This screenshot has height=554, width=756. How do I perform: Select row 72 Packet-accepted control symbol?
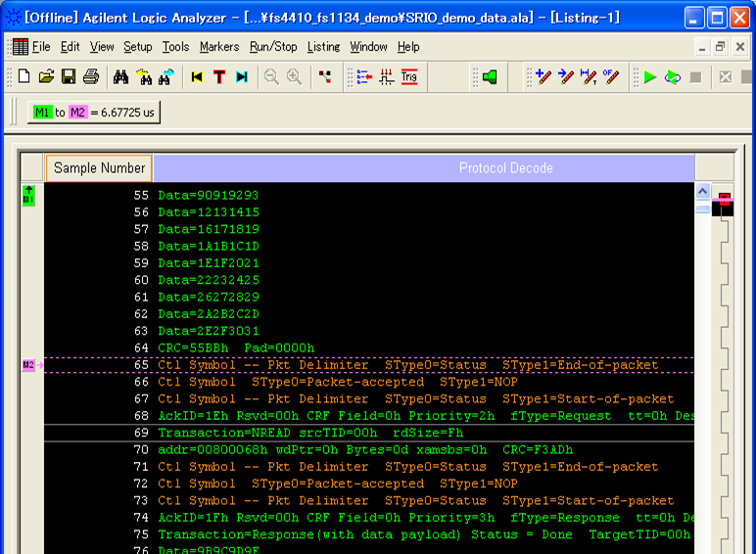369,484
